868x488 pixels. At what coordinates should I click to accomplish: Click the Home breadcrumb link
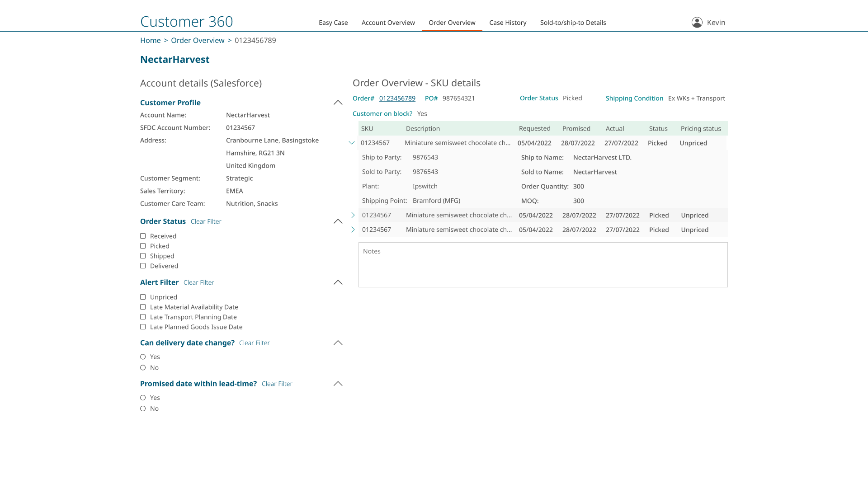[x=150, y=40]
